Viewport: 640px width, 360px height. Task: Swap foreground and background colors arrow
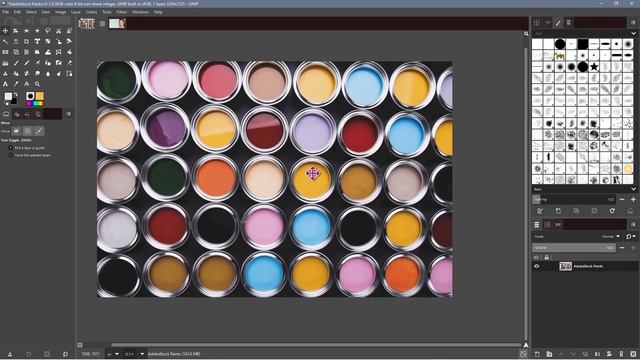16,94
